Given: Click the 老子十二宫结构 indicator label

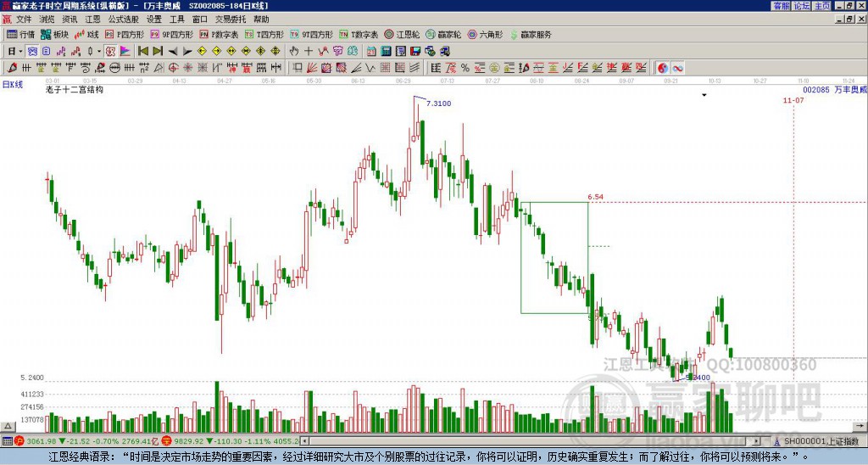Looking at the screenshot, I should pyautogui.click(x=75, y=89).
